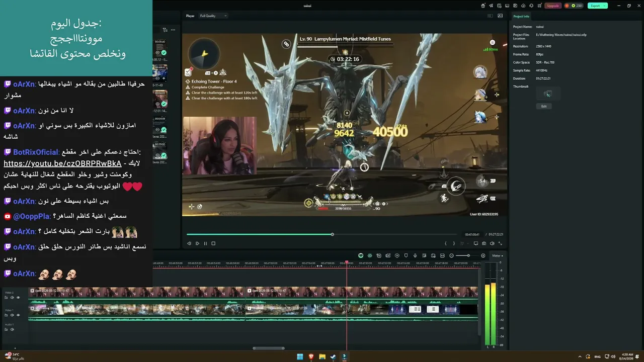644x362 pixels.
Task: Click the timeline marker shield icon
Action: pyautogui.click(x=406, y=255)
